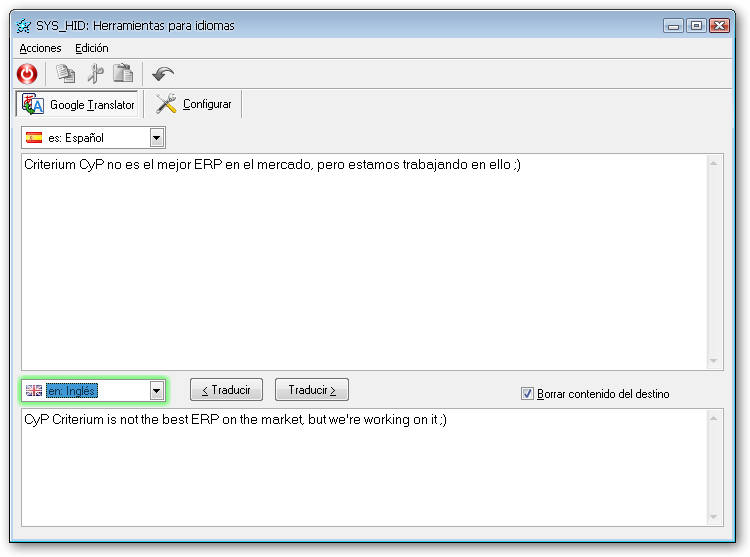Open the Configurar tab

point(193,104)
